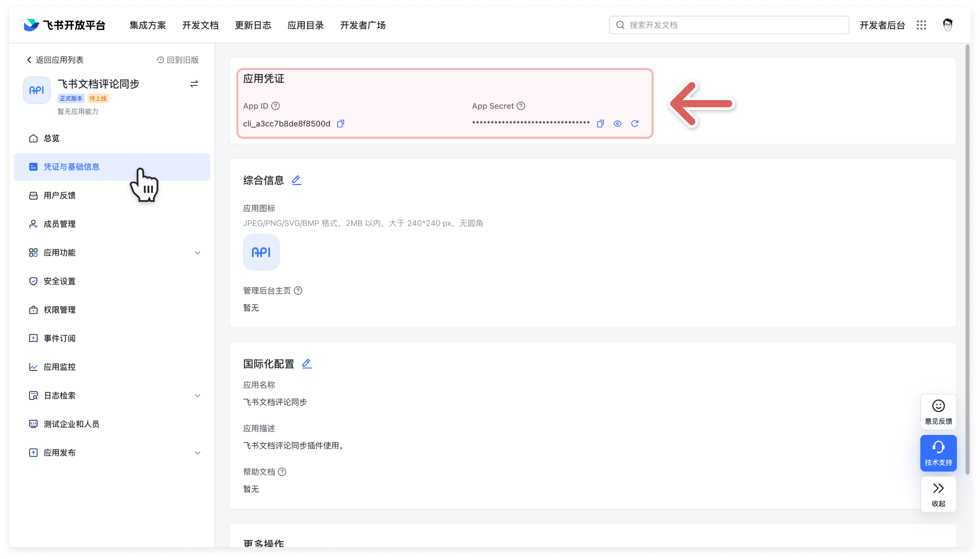Open 应用监控 sidebar item
Screen dimensions: 980x559
112,367
